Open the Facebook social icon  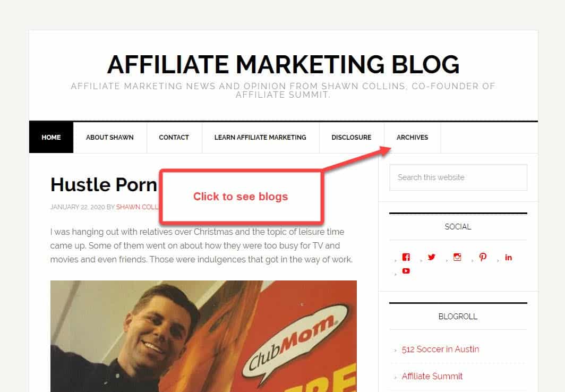[406, 257]
